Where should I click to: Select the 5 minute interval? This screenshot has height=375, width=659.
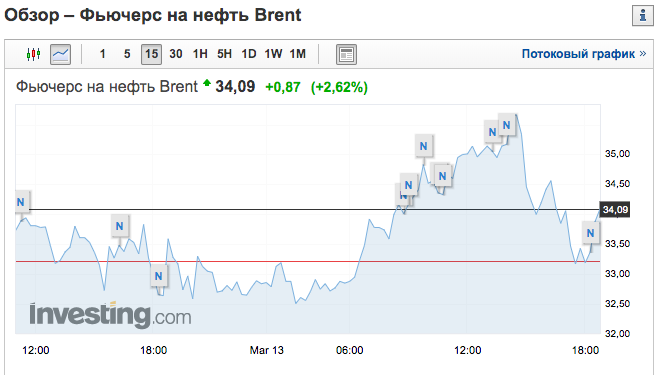[x=127, y=54]
